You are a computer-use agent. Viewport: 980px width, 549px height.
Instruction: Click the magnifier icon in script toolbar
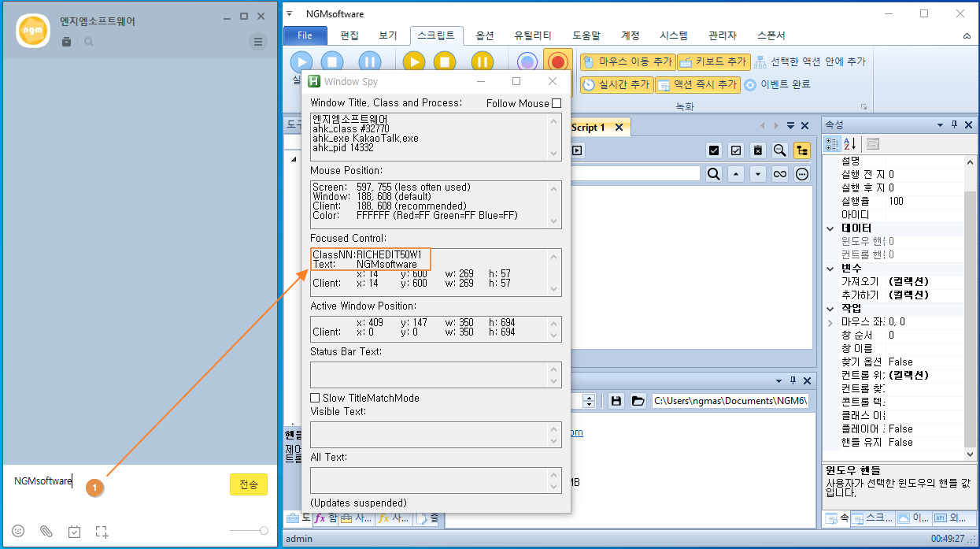780,150
